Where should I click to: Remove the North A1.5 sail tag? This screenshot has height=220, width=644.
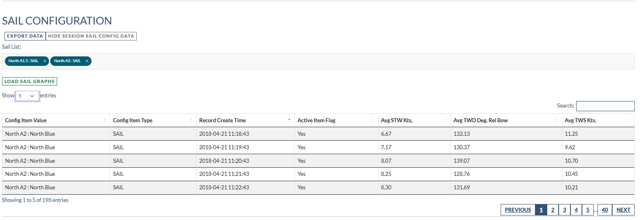45,61
